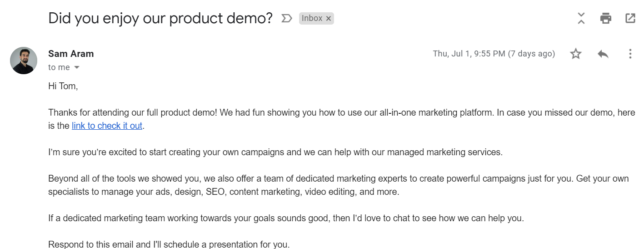Viewport: 644px width, 249px height.
Task: Open the three-dot More options menu
Action: (630, 54)
